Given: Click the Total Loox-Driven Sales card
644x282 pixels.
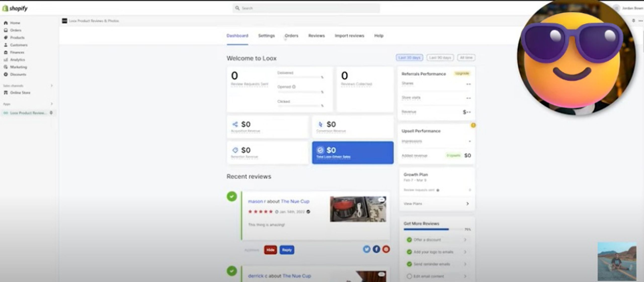Looking at the screenshot, I should [x=353, y=153].
